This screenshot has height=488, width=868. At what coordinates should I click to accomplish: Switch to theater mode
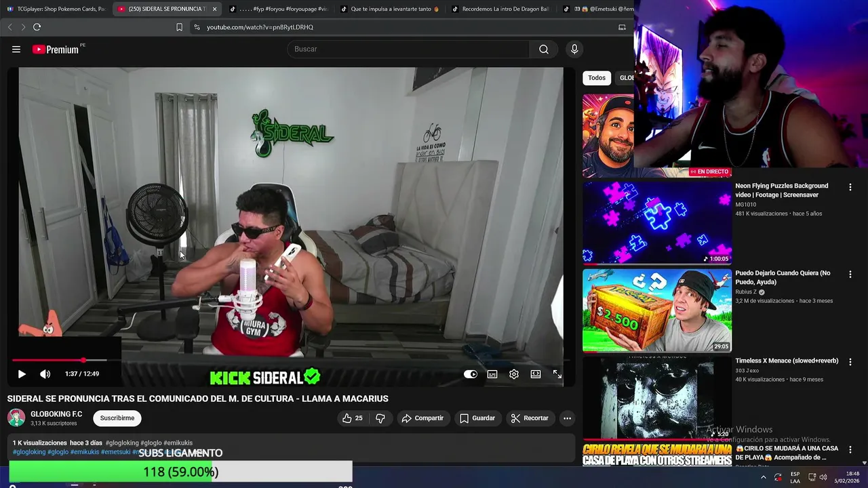pyautogui.click(x=536, y=373)
